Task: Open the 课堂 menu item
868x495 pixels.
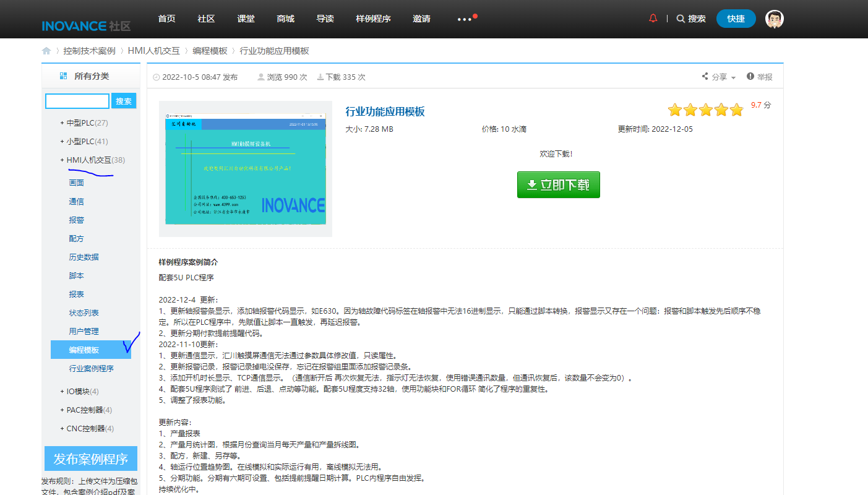Action: pos(246,19)
